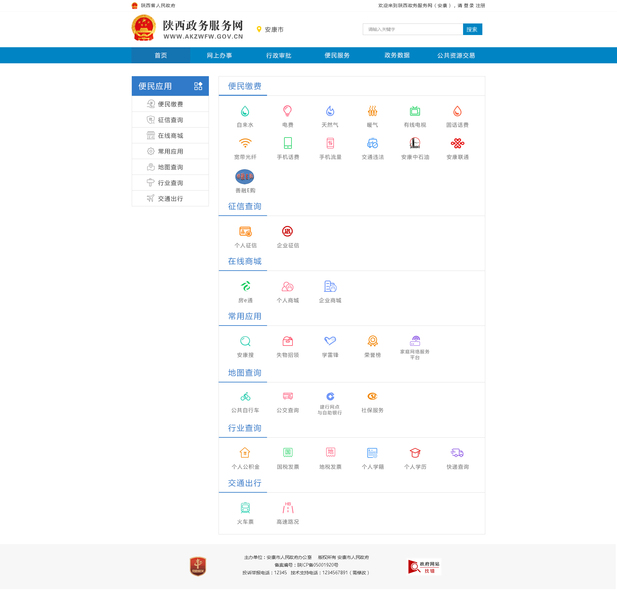Open the 建行网点与自助银行 bank icon
Viewport: 617px width, 600px height.
(330, 396)
